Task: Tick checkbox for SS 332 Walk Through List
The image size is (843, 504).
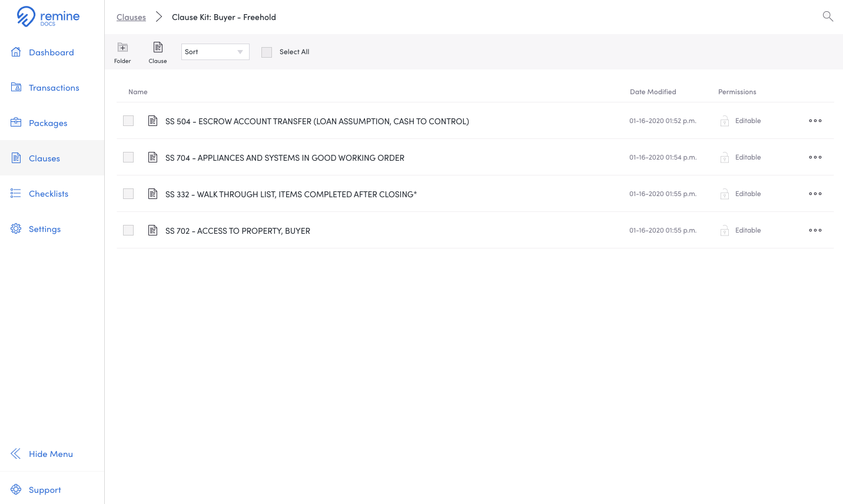Action: [128, 194]
